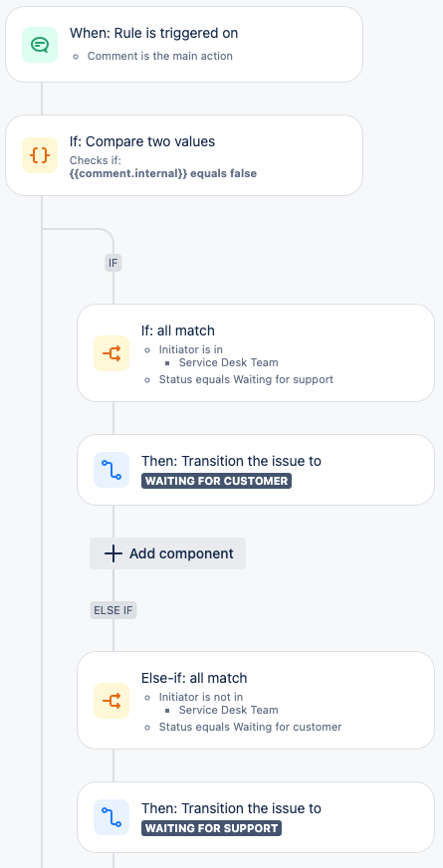Click the transition icon beside Waiting for Customer
Image resolution: width=443 pixels, height=868 pixels.
click(x=111, y=470)
